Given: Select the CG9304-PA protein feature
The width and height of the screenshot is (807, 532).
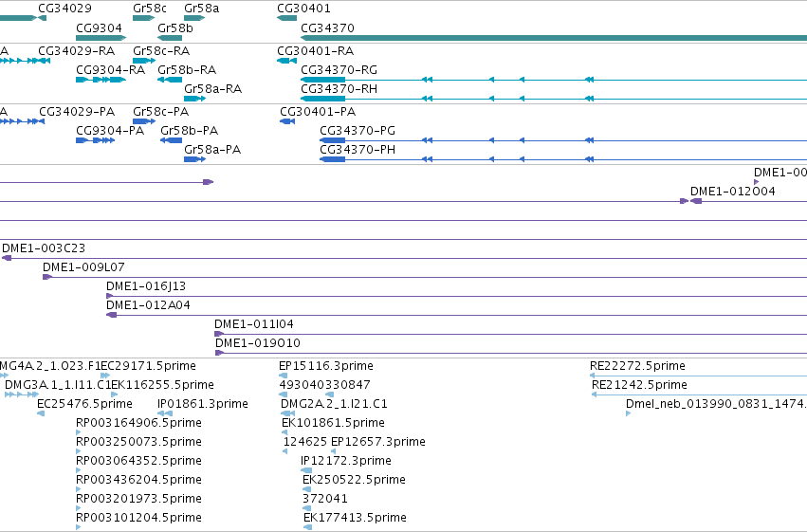Looking at the screenshot, I should [95, 140].
